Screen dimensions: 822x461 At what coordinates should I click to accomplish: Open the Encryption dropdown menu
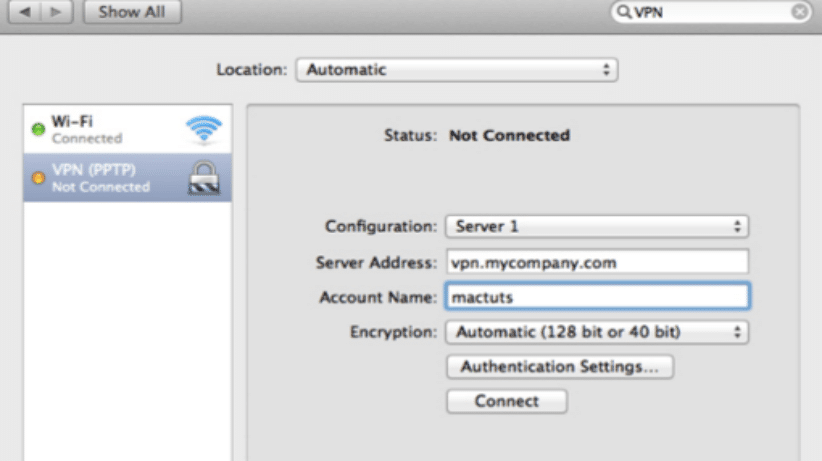(597, 332)
